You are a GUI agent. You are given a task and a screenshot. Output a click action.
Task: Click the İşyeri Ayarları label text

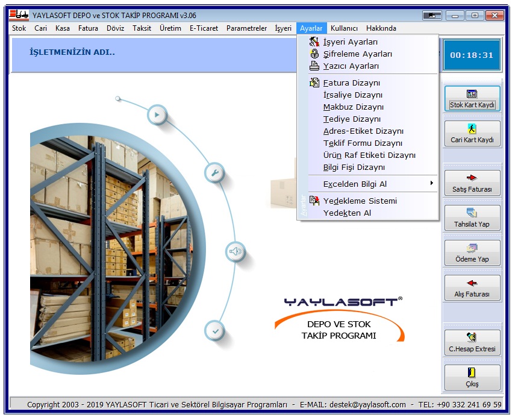point(350,42)
